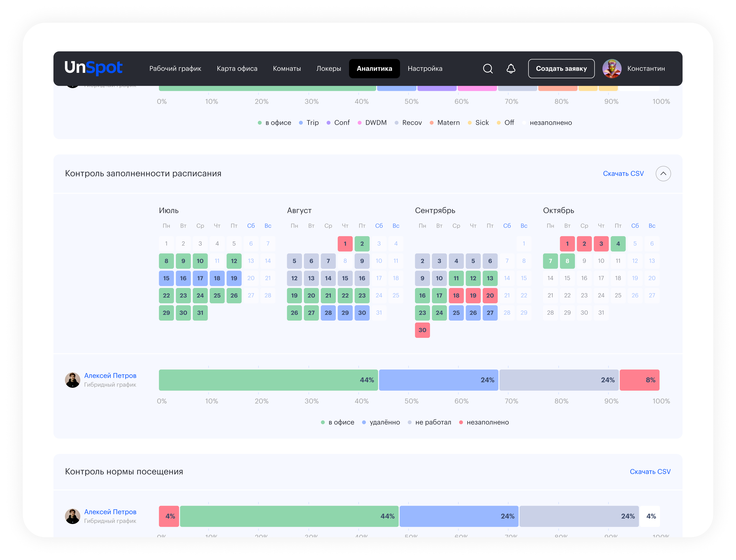Open the Локеры tab
Screen dimensions: 736x560
(x=329, y=69)
